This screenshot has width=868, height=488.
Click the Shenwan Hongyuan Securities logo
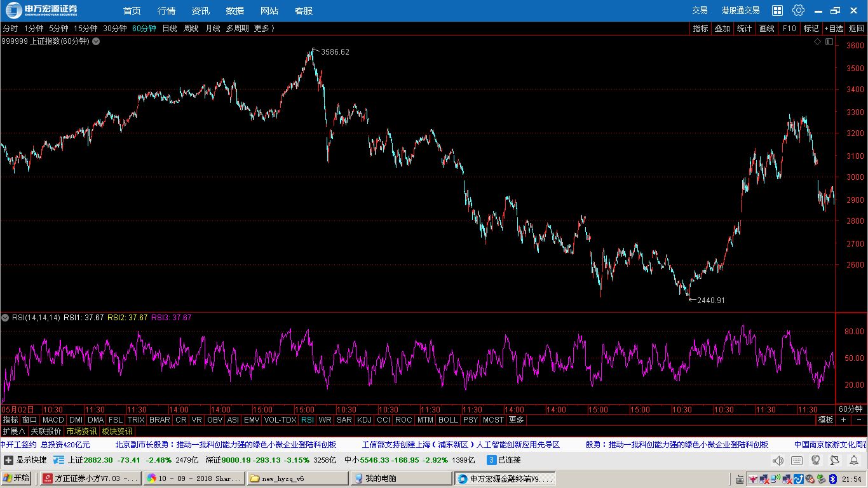click(x=42, y=10)
